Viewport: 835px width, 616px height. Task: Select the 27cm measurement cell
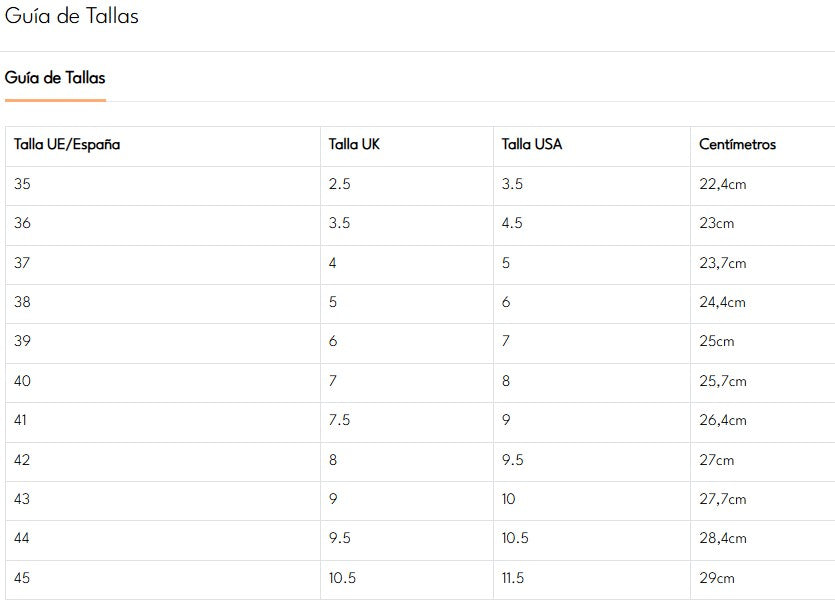pos(717,460)
